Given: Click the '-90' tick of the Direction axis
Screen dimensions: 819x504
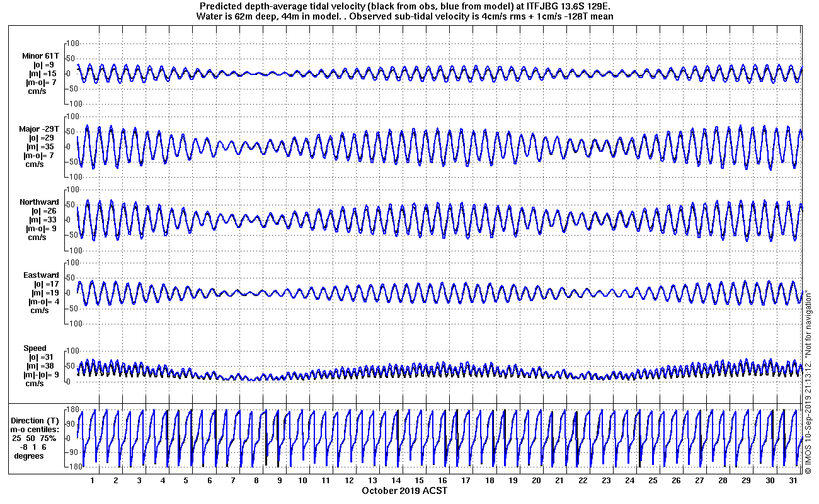Looking at the screenshot, I should click(x=71, y=452).
